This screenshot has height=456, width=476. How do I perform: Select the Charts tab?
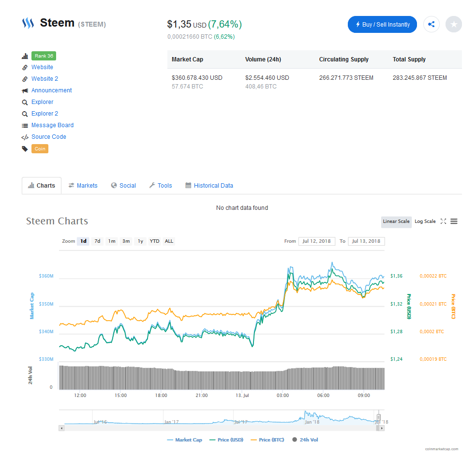coord(42,185)
